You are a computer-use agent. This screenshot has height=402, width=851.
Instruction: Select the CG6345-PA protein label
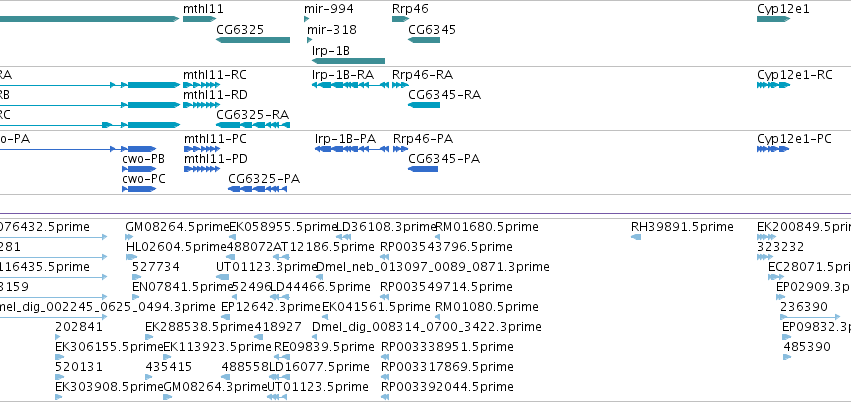click(444, 159)
